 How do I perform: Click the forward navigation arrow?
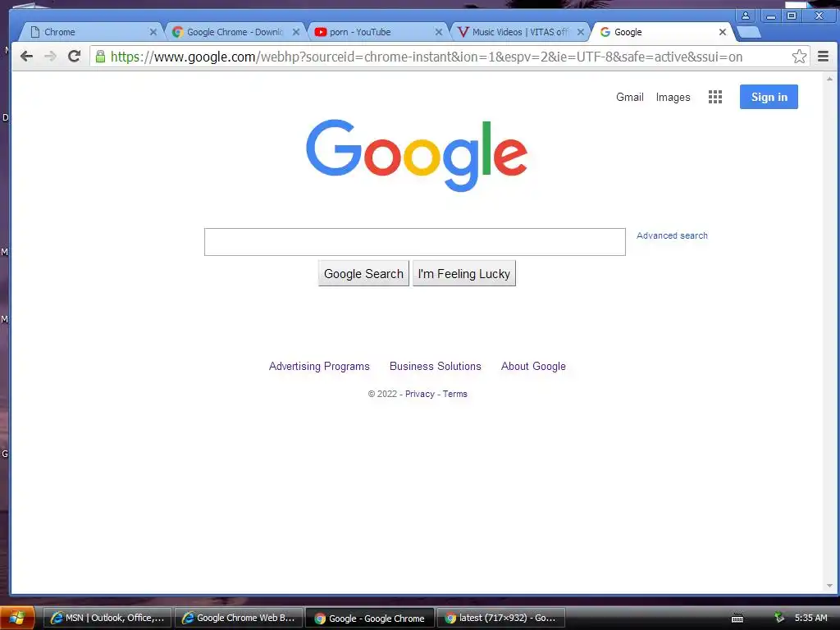click(50, 57)
